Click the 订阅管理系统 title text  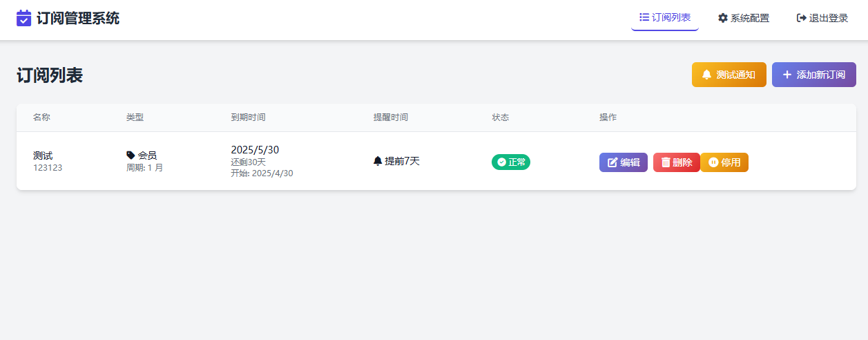78,19
